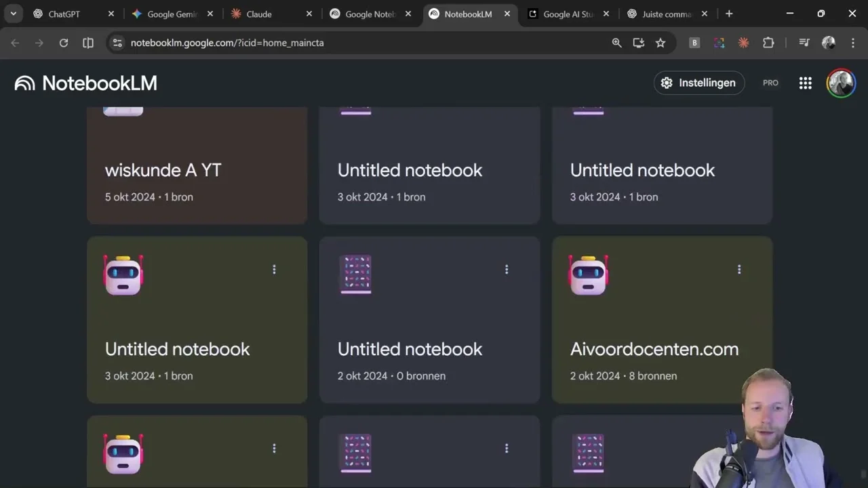
Task: Click the PRO badge
Action: (770, 83)
